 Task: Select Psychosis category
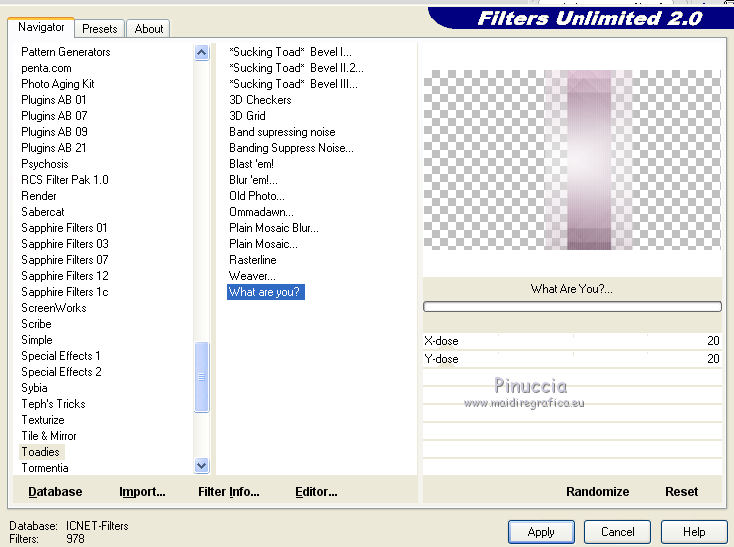pyautogui.click(x=44, y=164)
